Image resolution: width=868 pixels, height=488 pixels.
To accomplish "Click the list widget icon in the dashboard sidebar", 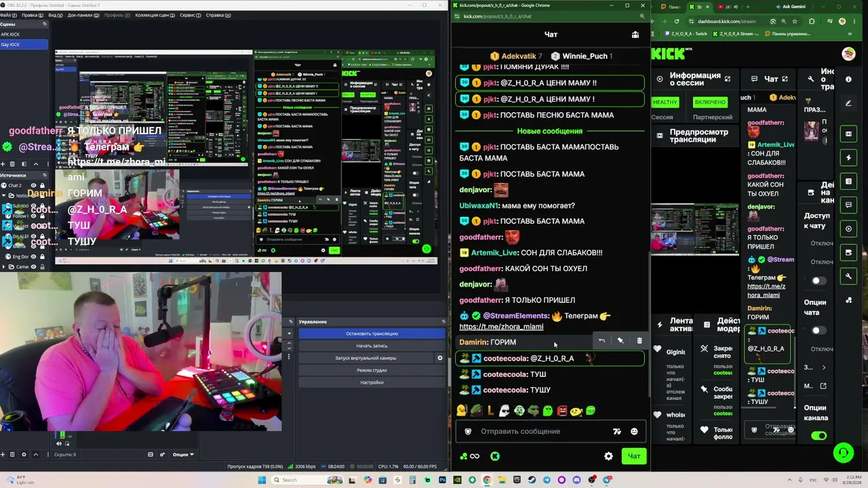I will click(x=848, y=182).
